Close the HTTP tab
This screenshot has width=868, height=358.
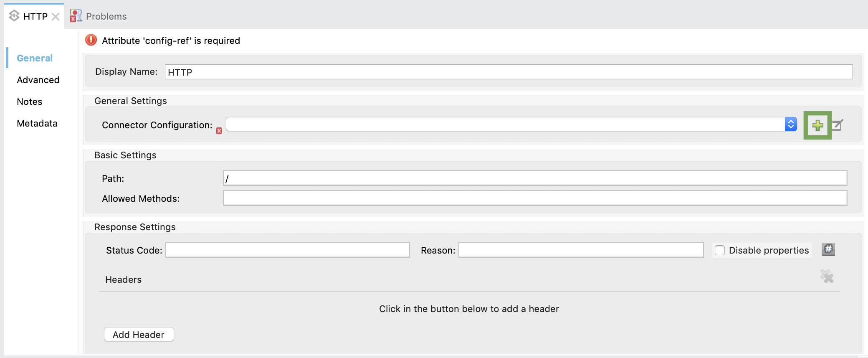pos(56,17)
